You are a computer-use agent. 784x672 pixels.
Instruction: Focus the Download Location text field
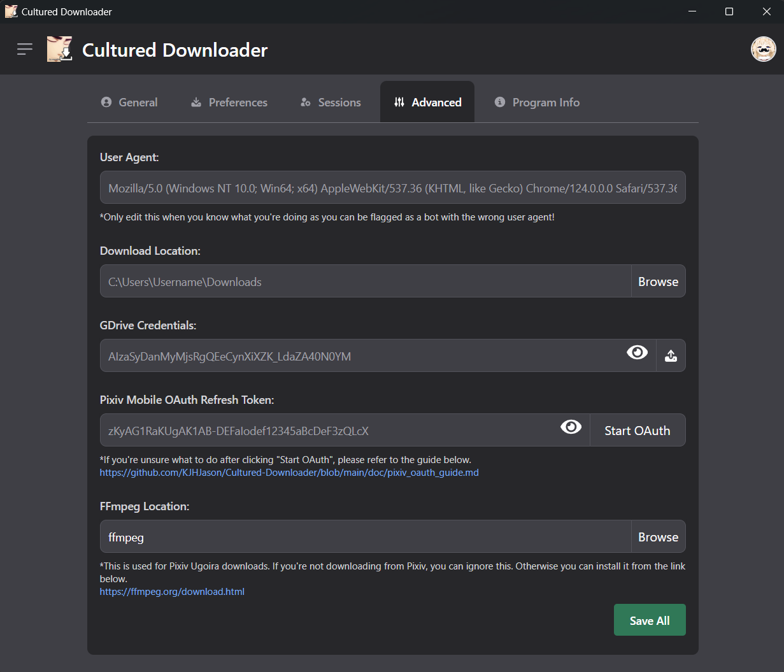[366, 281]
